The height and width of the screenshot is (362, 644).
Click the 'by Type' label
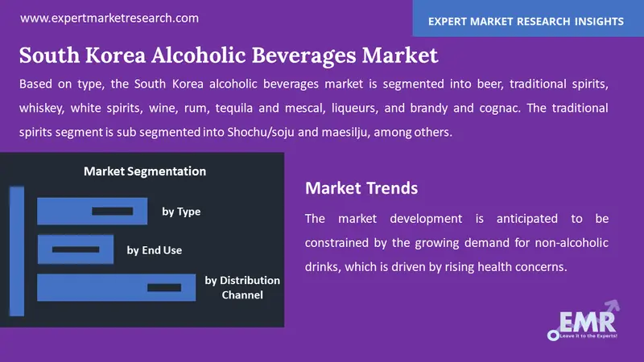coord(181,212)
